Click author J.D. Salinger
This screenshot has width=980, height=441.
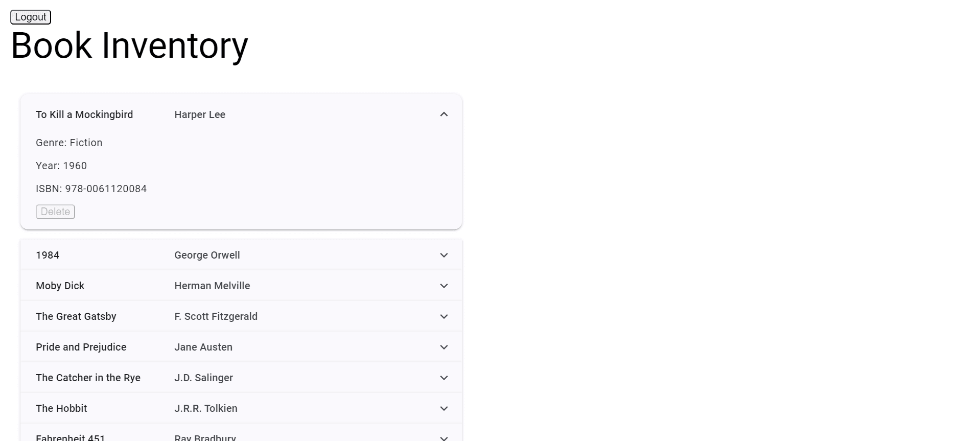203,378
